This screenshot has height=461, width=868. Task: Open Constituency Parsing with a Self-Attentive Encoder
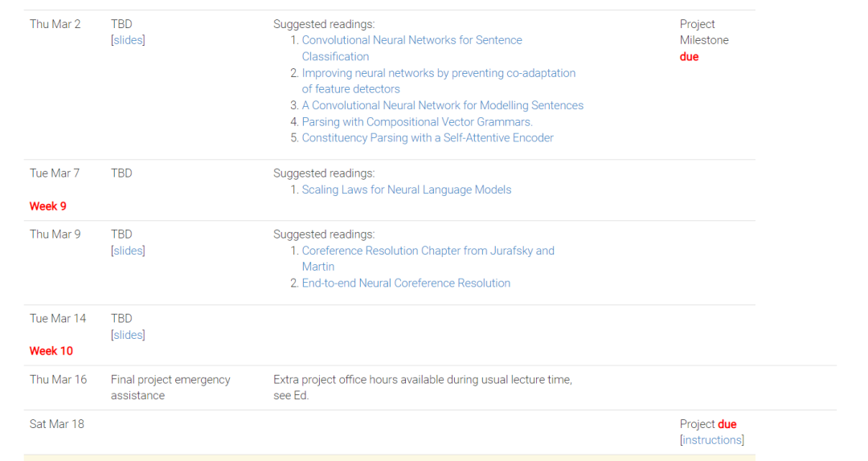(428, 138)
